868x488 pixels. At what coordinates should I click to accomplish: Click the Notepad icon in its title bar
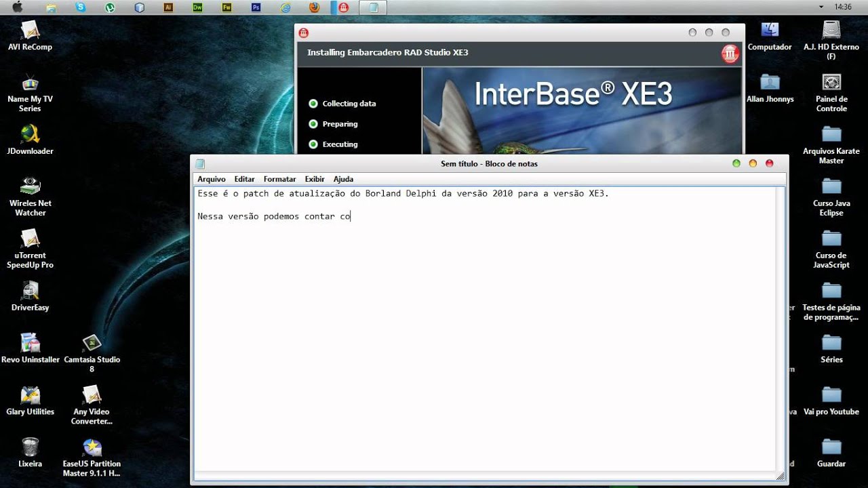coord(200,163)
